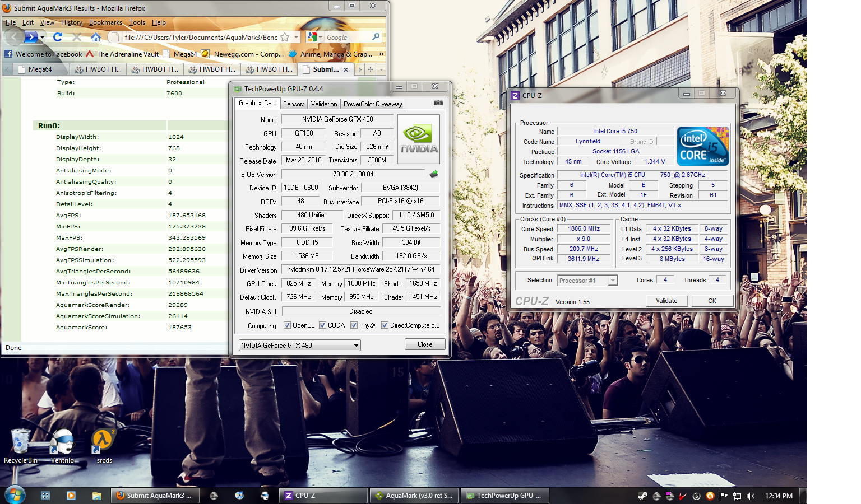The height and width of the screenshot is (504, 861).
Task: Open the Welcome to Facebook bookmark
Action: [x=44, y=54]
